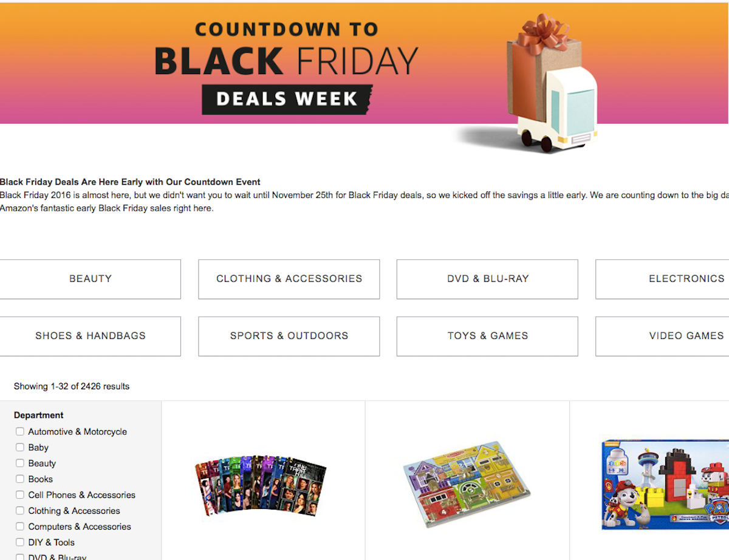The image size is (729, 560).
Task: Check the DIY & Tools filter
Action: (x=20, y=542)
